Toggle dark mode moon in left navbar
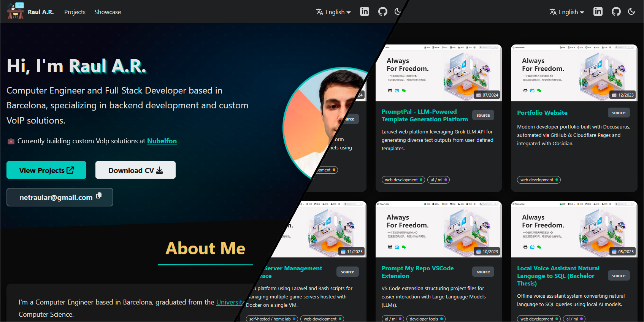The width and height of the screenshot is (644, 322). [x=398, y=11]
